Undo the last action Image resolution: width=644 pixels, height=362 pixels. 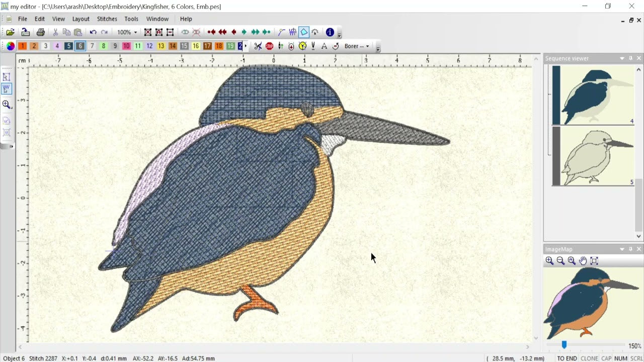tap(93, 32)
